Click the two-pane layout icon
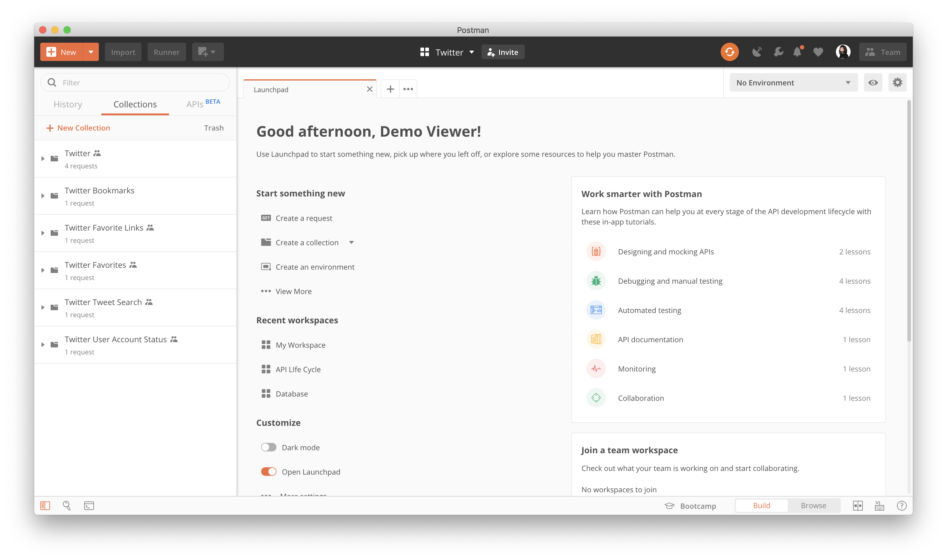Screen dimensions: 947x560 click(858, 506)
